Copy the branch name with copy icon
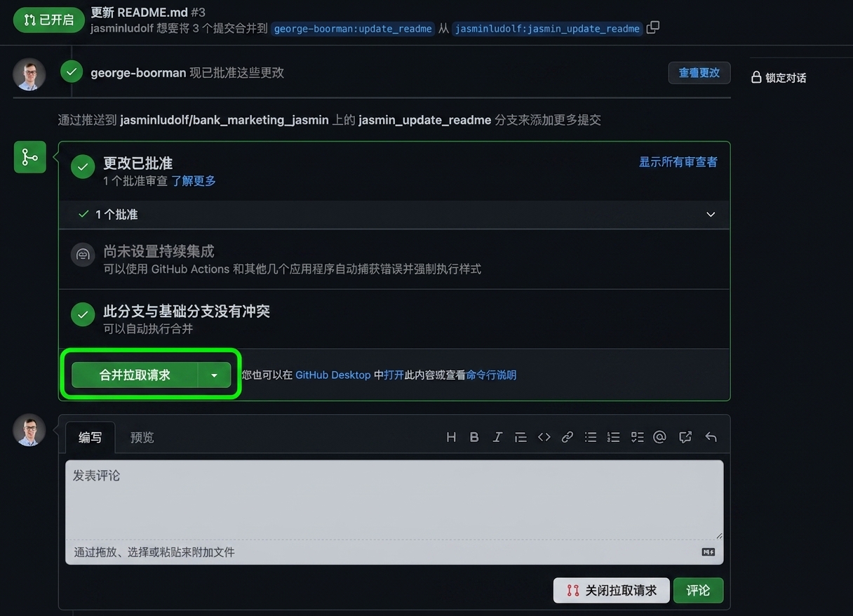 tap(653, 27)
